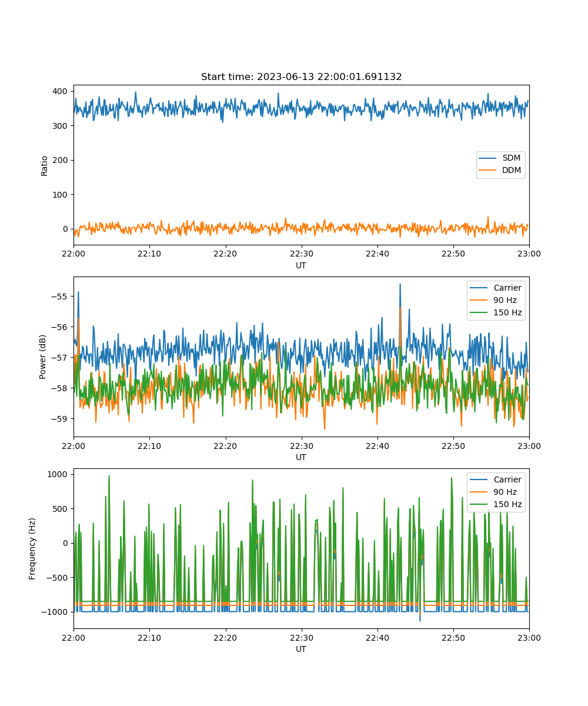Click the 22:00 tick label under frequency plot
Viewport: 588px width, 706px height.
tap(73, 638)
